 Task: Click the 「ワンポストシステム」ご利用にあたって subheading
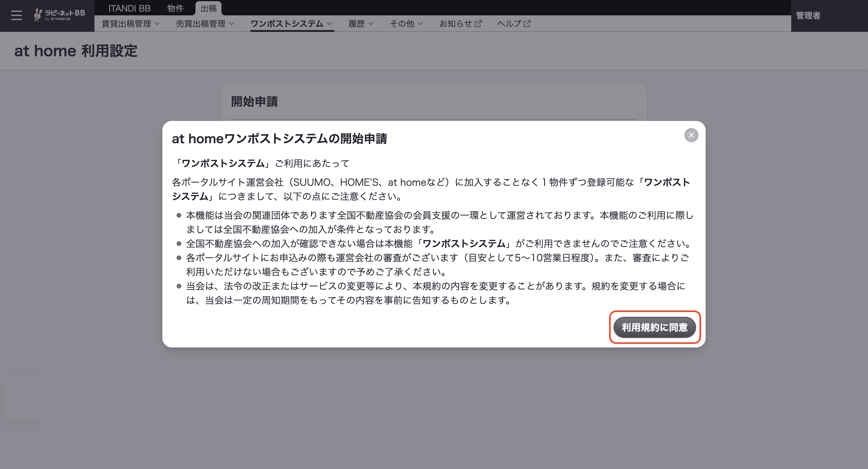tap(261, 163)
